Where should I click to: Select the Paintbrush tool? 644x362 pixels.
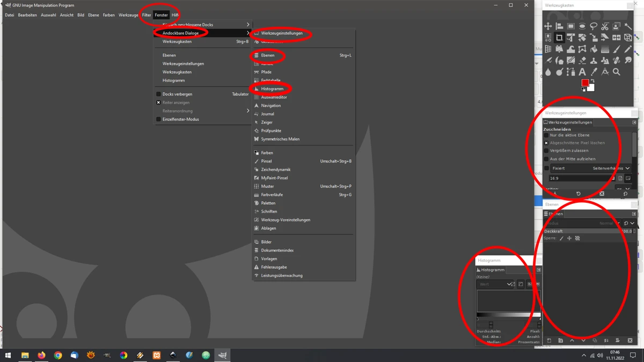616,49
